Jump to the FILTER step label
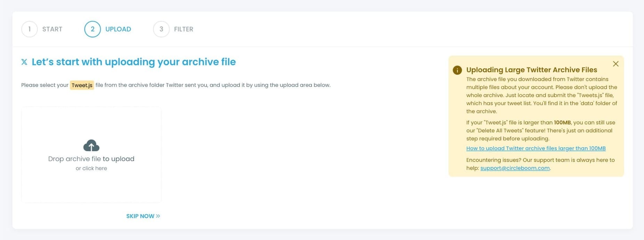The image size is (644, 240). [184, 29]
